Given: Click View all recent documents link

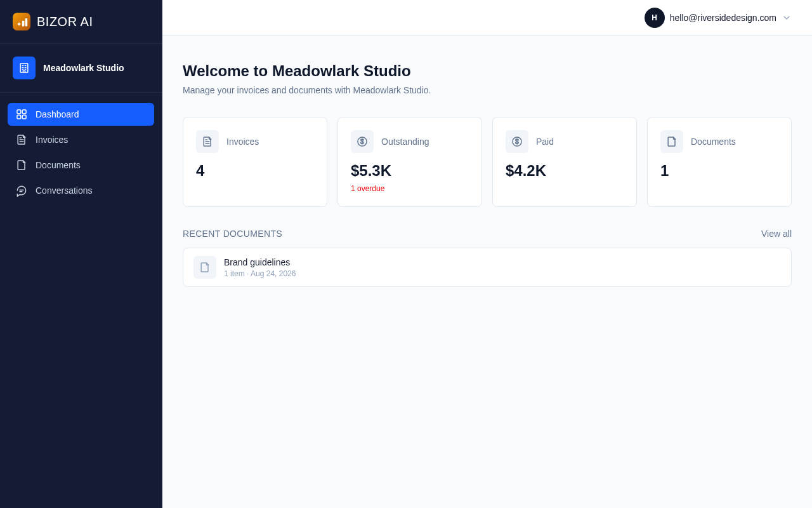Looking at the screenshot, I should click(776, 234).
